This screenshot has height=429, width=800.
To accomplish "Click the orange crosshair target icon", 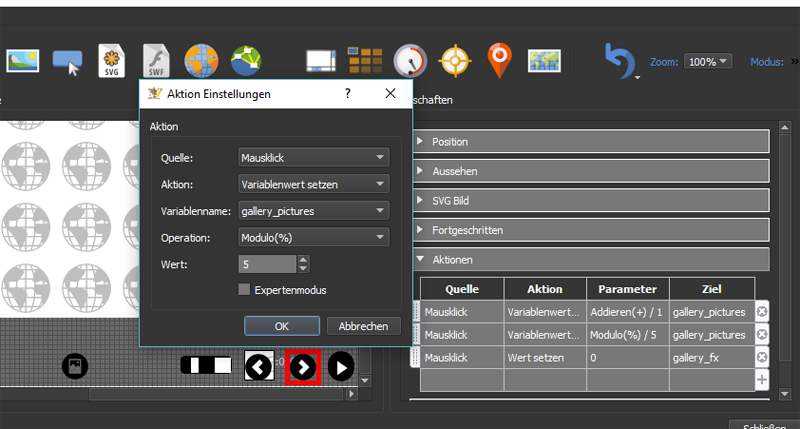I will click(x=455, y=62).
